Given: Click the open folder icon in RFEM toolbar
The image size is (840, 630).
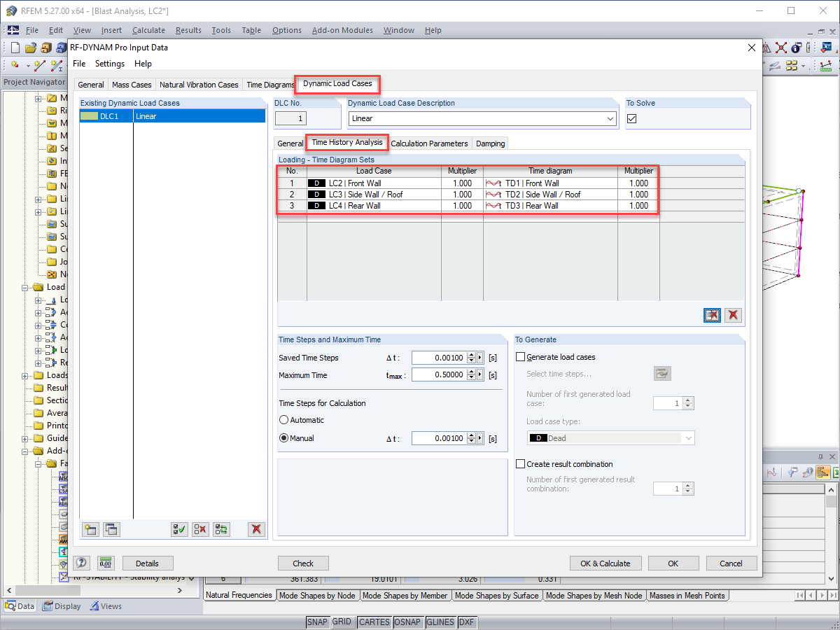Looking at the screenshot, I should 31,48.
